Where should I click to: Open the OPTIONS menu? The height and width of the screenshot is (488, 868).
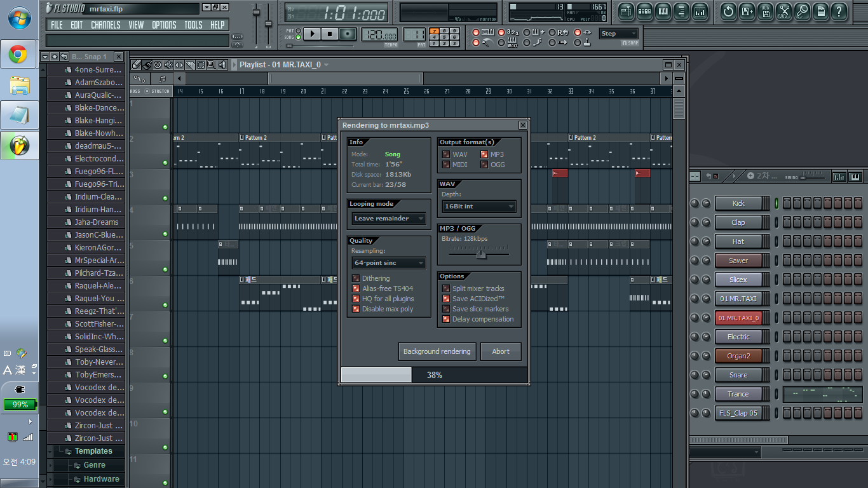pos(164,25)
